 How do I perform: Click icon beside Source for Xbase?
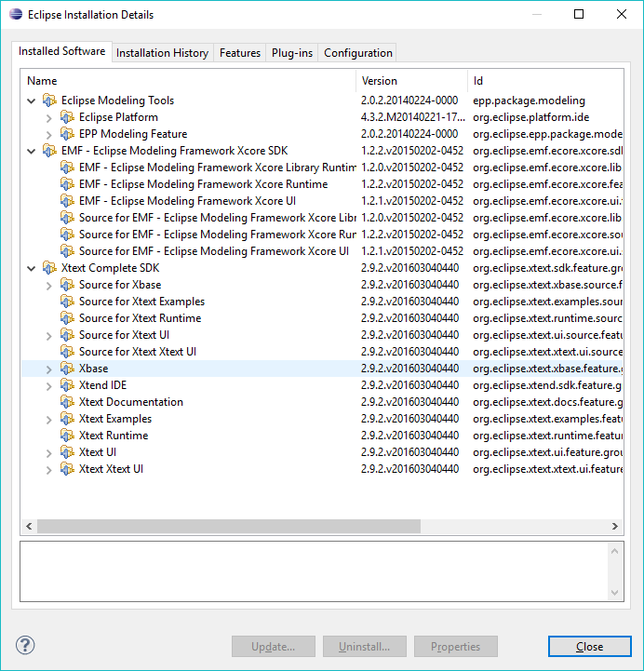coord(67,285)
